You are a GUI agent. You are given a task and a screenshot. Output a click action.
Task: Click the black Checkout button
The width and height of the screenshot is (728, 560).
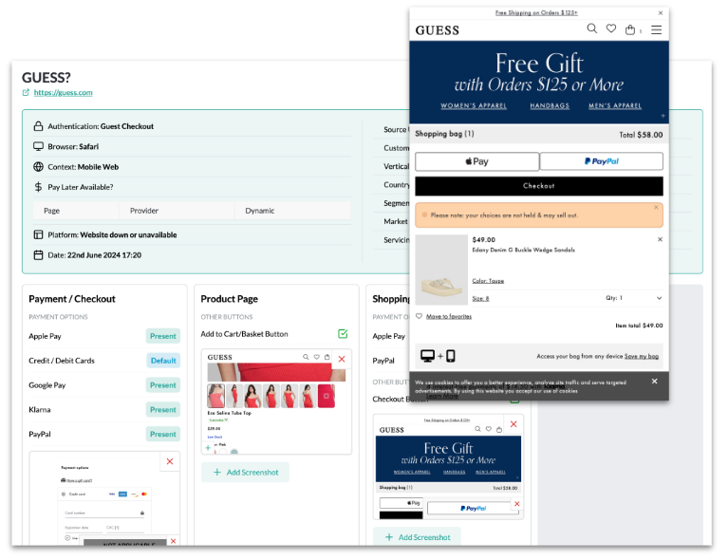click(x=538, y=186)
